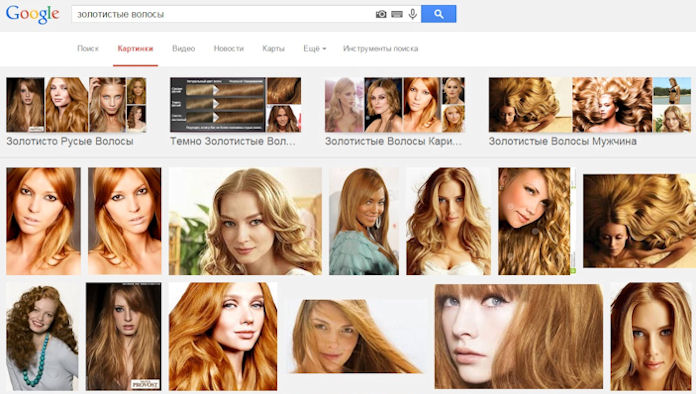Open white-background image of windblown hair
This screenshot has height=394, width=696.
pyautogui.click(x=355, y=336)
